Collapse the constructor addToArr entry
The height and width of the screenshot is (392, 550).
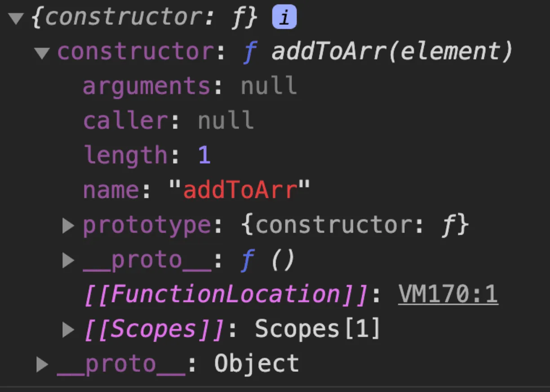tap(42, 53)
